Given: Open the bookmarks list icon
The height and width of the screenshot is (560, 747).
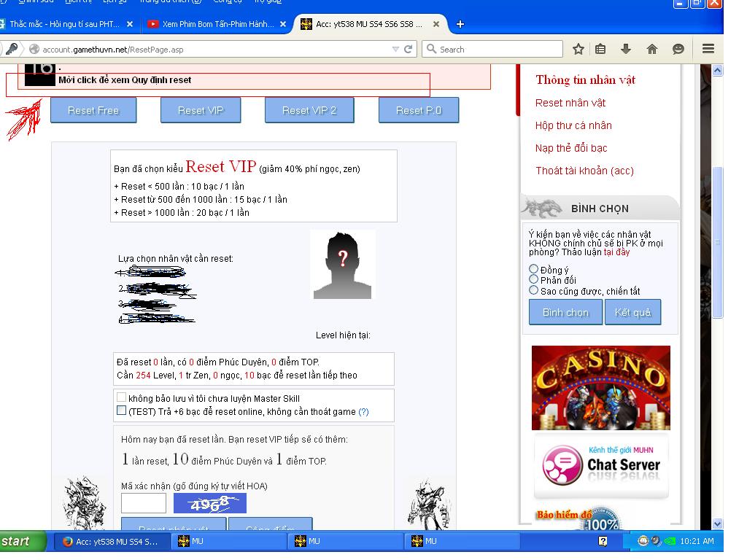Looking at the screenshot, I should tap(600, 49).
